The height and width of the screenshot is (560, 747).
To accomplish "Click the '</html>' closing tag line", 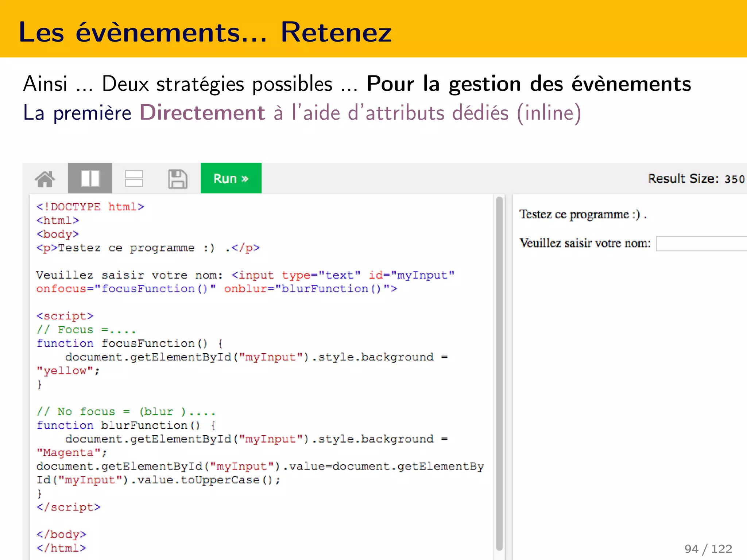I will point(61,548).
